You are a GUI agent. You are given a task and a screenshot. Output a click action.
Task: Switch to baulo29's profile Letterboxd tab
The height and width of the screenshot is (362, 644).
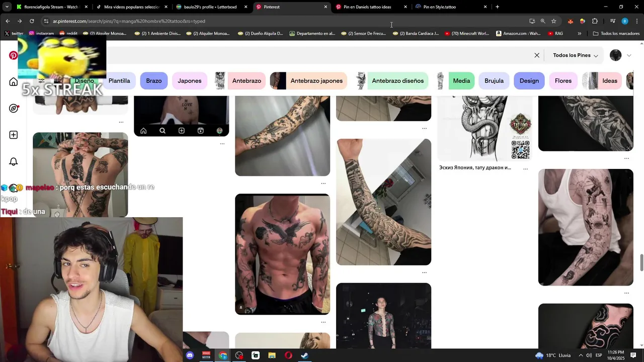point(210,7)
